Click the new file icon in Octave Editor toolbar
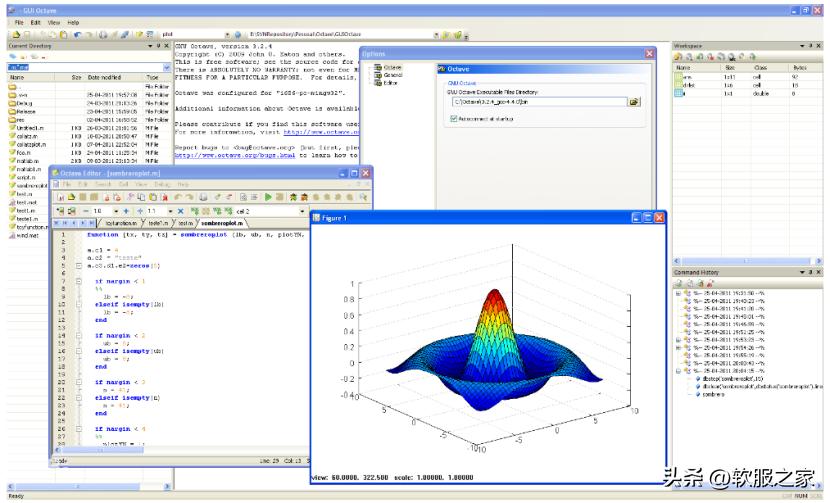Screen dimensions: 830x503 [x=60, y=197]
